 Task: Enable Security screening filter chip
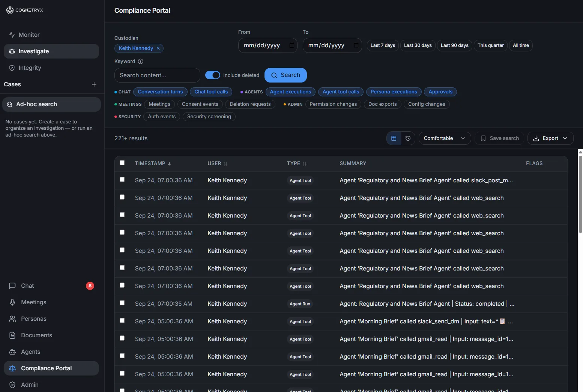click(x=209, y=117)
